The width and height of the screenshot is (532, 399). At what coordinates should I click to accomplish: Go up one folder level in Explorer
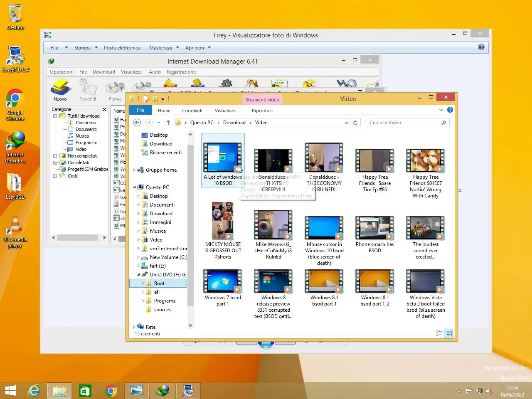point(168,123)
